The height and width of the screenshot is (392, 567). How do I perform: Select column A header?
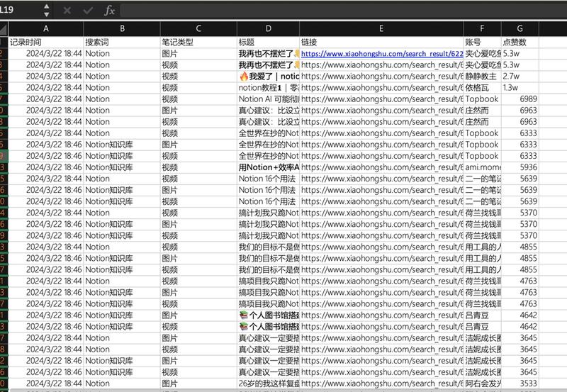click(46, 28)
